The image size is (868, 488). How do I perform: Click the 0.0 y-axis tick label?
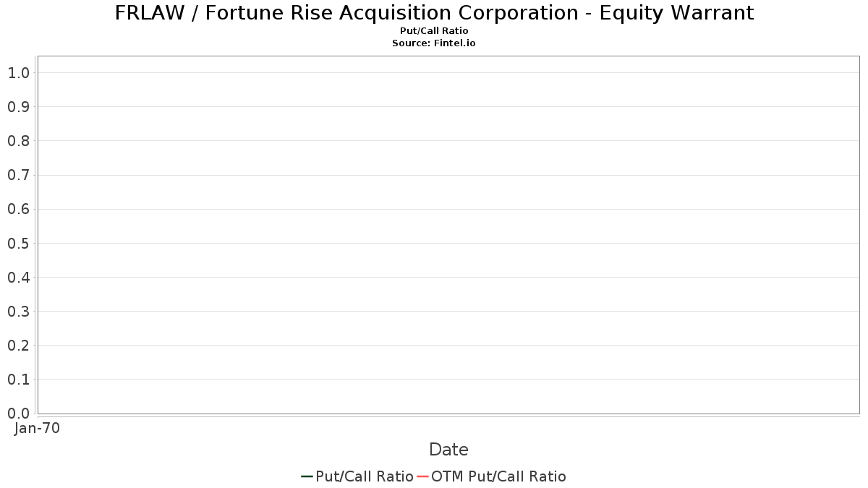18,413
